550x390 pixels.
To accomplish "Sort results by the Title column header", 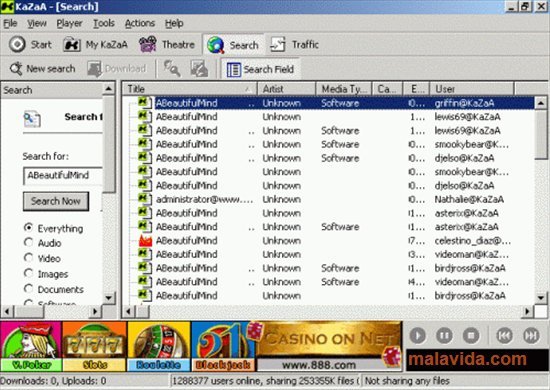I will point(190,89).
